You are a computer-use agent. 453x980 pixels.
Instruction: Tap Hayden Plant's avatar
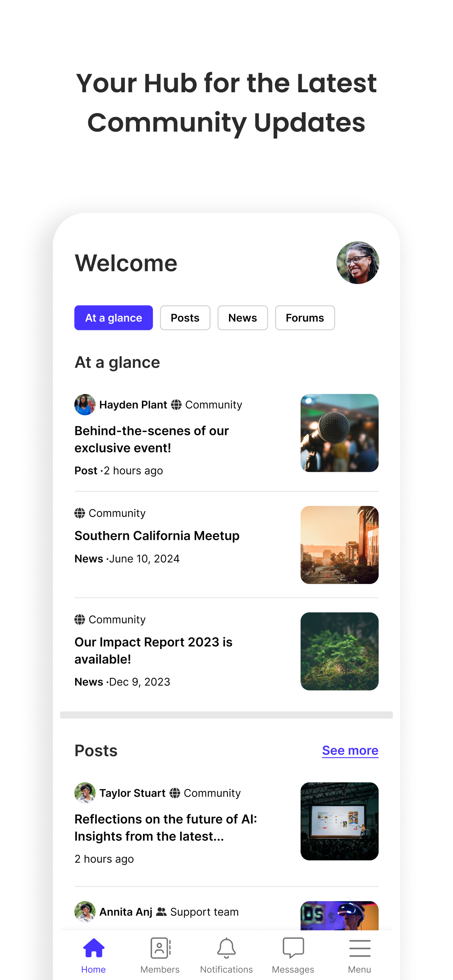tap(85, 404)
